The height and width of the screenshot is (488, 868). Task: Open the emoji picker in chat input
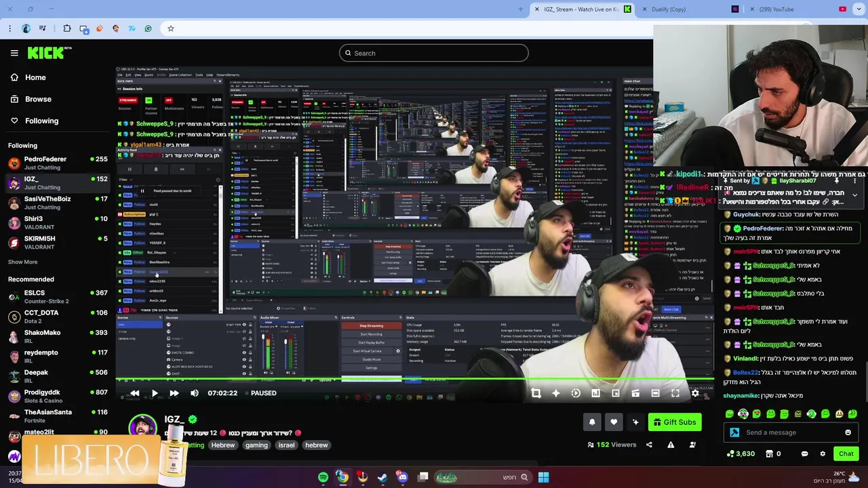848,432
